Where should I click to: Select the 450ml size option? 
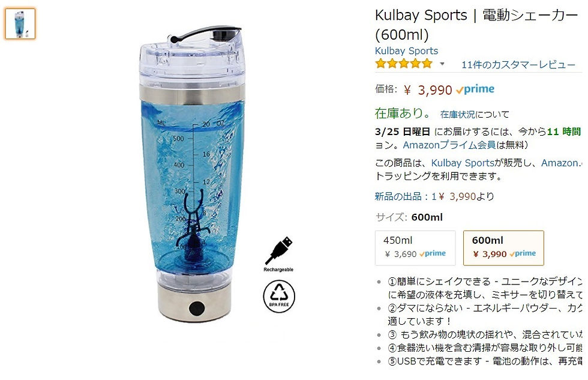pos(415,248)
